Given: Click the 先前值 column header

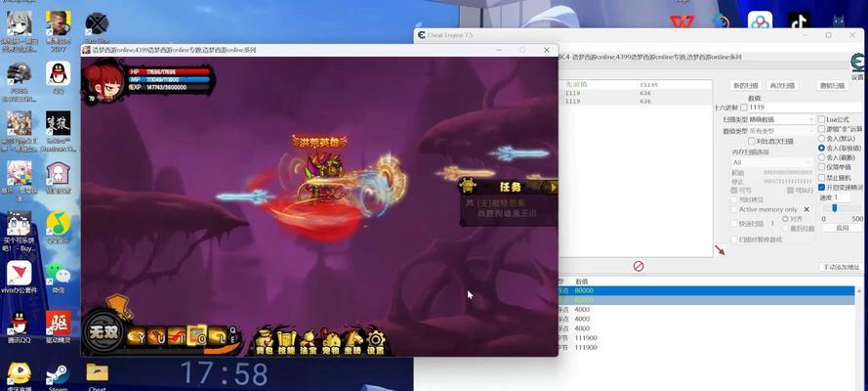Looking at the screenshot, I should tap(576, 85).
